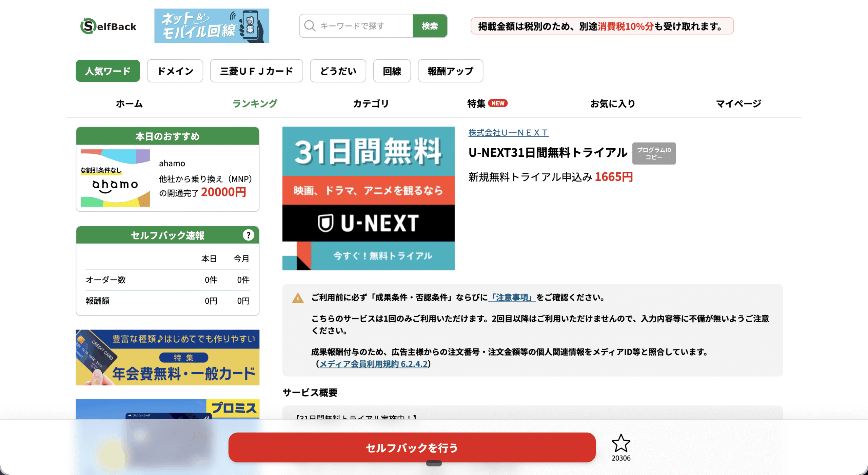Choose the ドメイン keyword tag

point(175,71)
